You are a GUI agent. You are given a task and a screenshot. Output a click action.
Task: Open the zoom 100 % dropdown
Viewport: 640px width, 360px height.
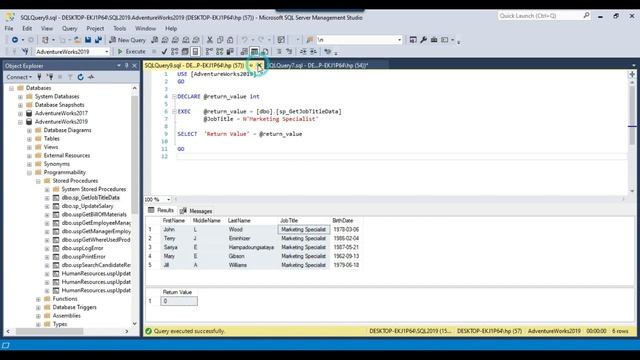(169, 200)
